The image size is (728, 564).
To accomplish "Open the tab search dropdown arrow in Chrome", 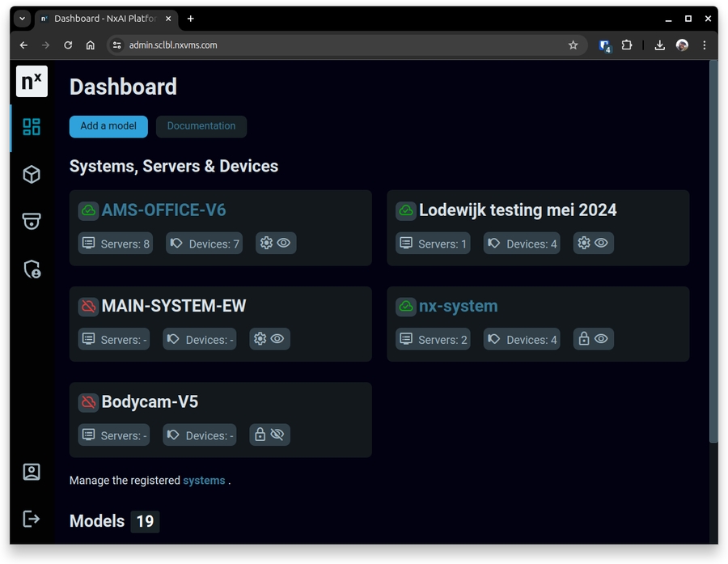I will [22, 19].
